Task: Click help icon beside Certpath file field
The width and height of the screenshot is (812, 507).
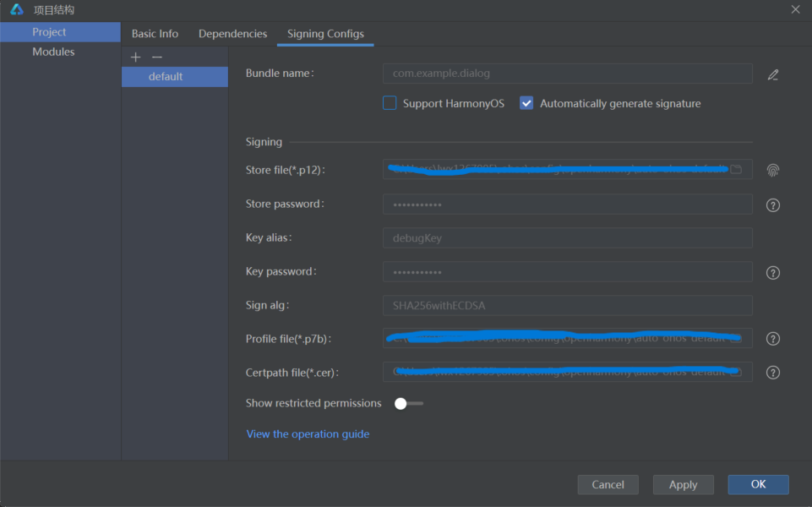Action: pyautogui.click(x=772, y=373)
